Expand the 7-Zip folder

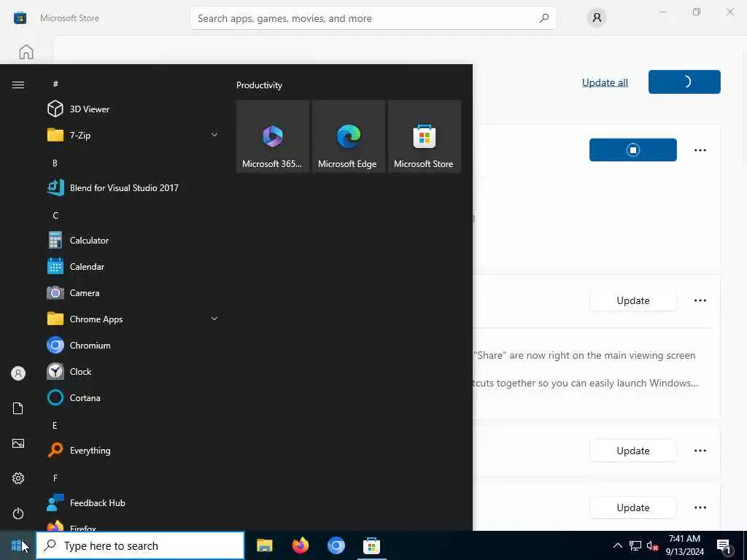[x=214, y=135]
